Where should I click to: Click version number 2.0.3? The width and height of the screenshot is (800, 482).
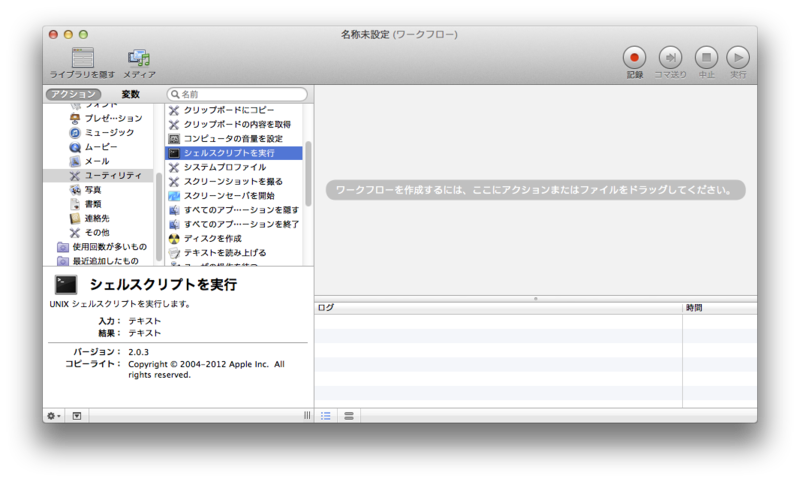138,352
